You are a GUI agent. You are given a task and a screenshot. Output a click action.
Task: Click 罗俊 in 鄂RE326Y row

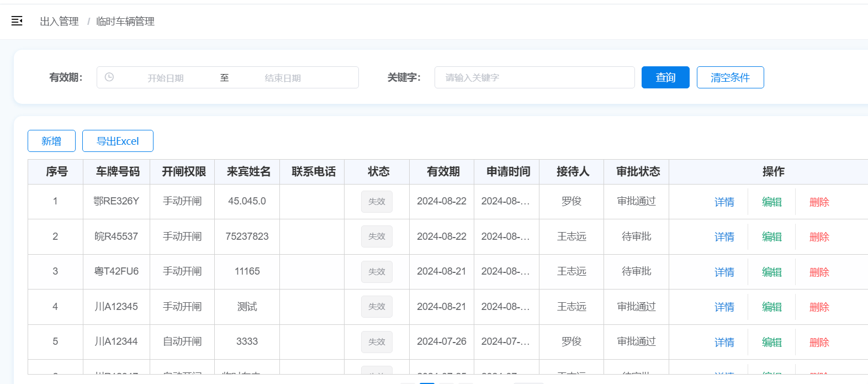pyautogui.click(x=571, y=201)
